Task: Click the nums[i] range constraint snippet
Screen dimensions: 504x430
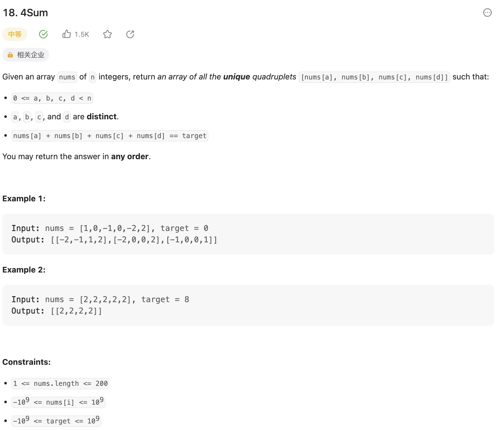Action: [58, 402]
